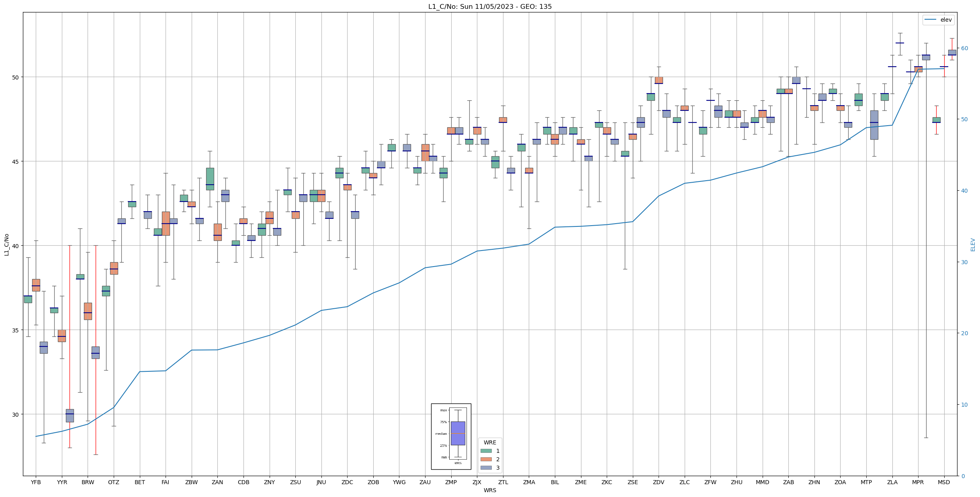Viewport: 980px width, 497px height.
Task: Click the WRS x-axis title
Action: click(490, 490)
